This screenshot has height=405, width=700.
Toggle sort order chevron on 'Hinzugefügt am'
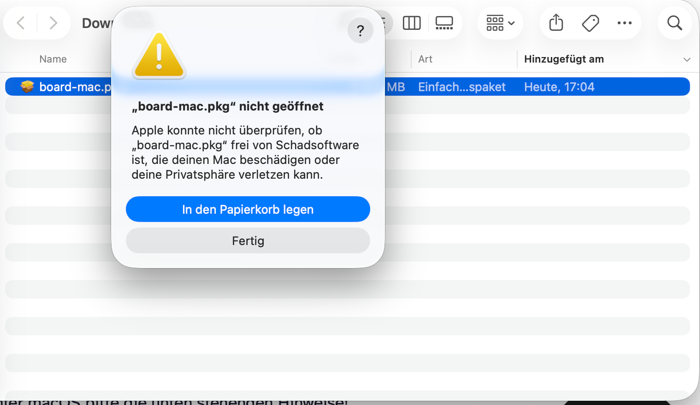(x=686, y=60)
